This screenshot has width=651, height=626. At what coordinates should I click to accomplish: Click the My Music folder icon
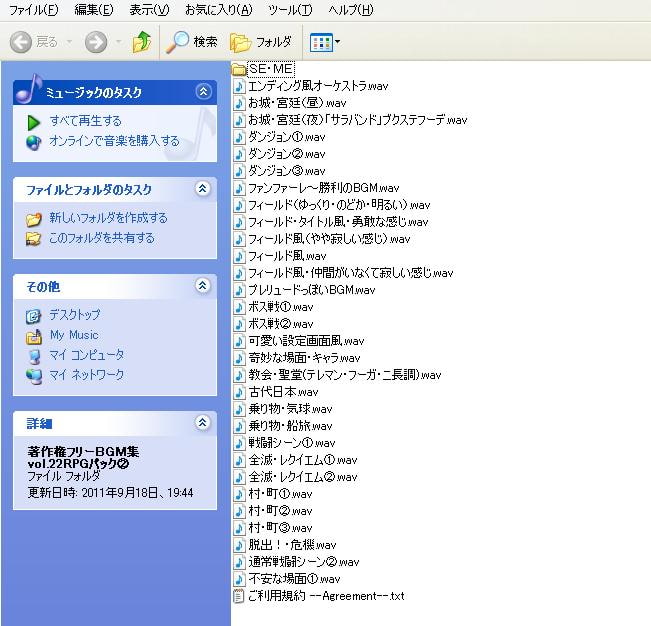34,337
